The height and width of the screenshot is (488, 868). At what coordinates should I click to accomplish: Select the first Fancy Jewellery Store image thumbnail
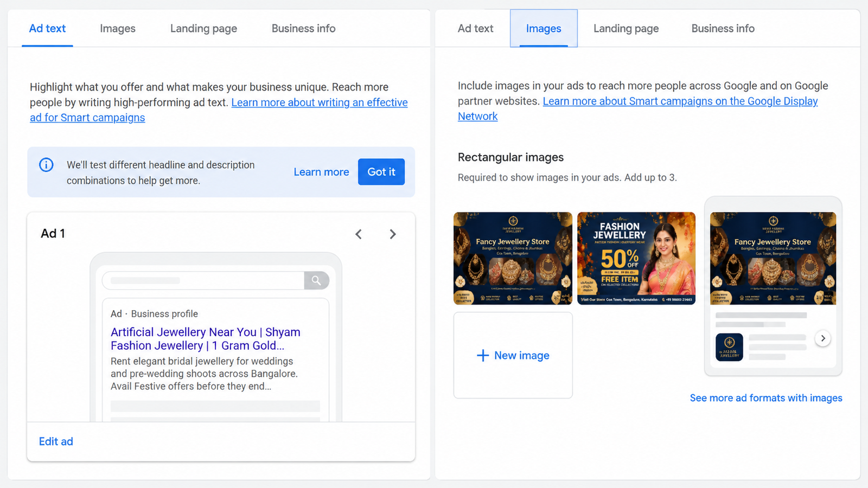point(513,258)
